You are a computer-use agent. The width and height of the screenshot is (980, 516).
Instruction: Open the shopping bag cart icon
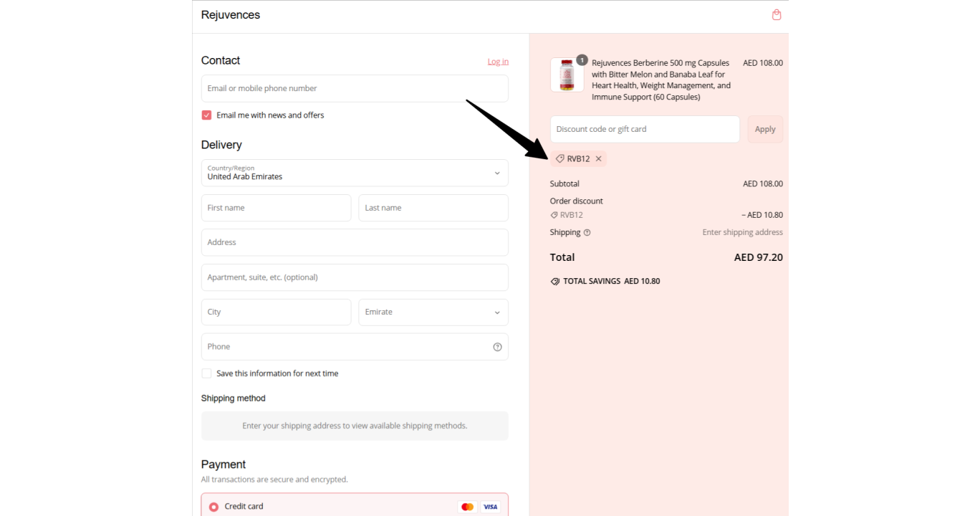[777, 15]
